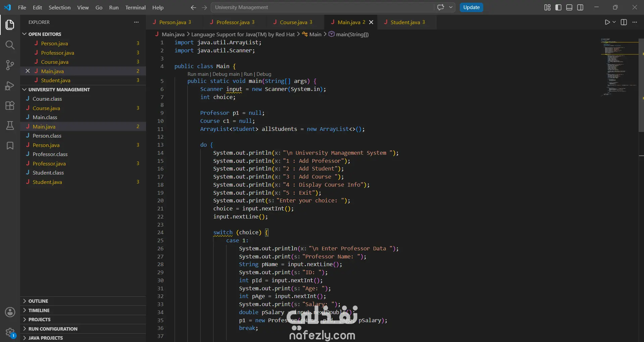The height and width of the screenshot is (342, 644).
Task: Select Professor.java in Open Editors
Action: pos(57,53)
